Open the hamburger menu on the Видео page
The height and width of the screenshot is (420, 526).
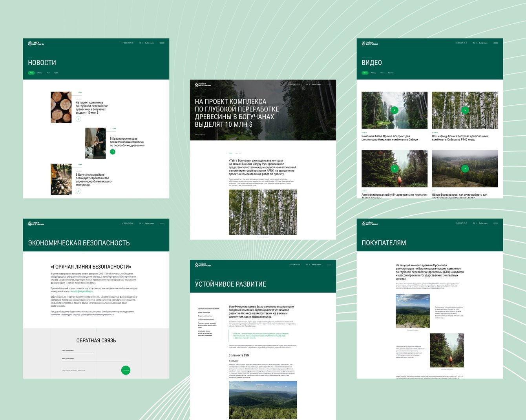[x=495, y=43]
